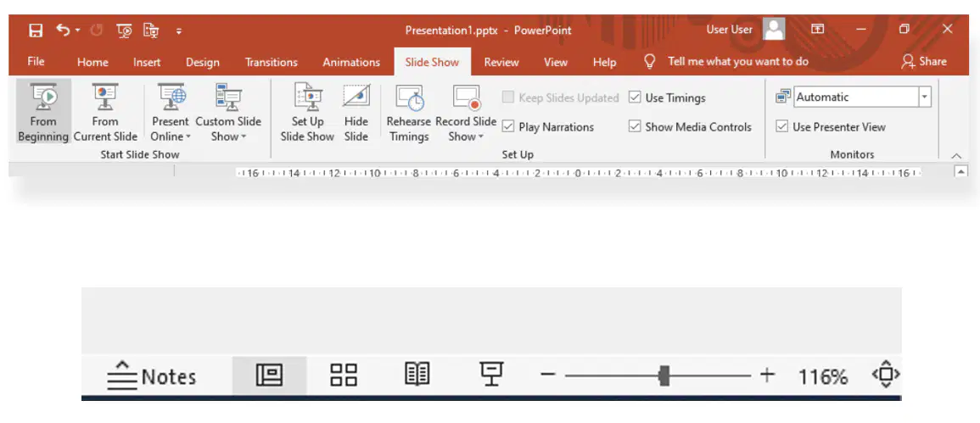
Task: Switch to the Insert tab
Action: click(x=147, y=62)
